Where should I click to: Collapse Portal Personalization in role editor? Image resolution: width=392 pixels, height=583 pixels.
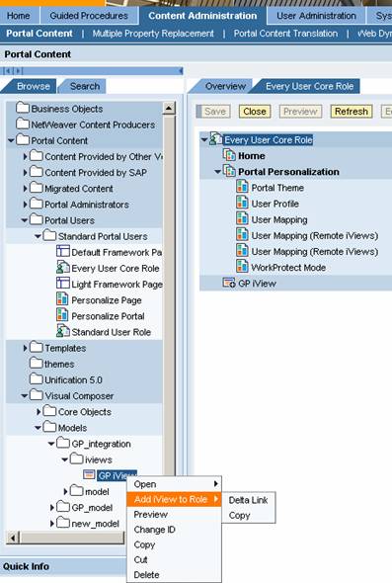218,171
